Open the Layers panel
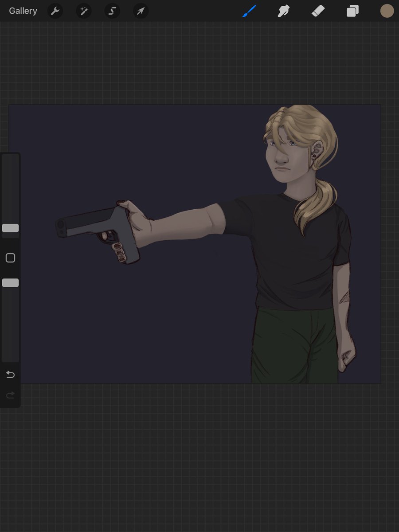This screenshot has height=532, width=399. pos(352,11)
